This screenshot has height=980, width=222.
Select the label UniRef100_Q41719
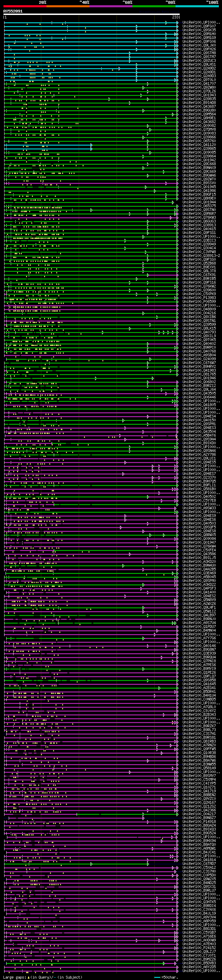click(199, 791)
